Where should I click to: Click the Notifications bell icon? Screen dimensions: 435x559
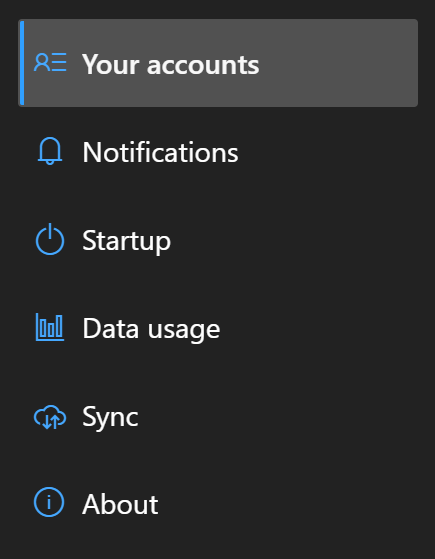point(50,151)
